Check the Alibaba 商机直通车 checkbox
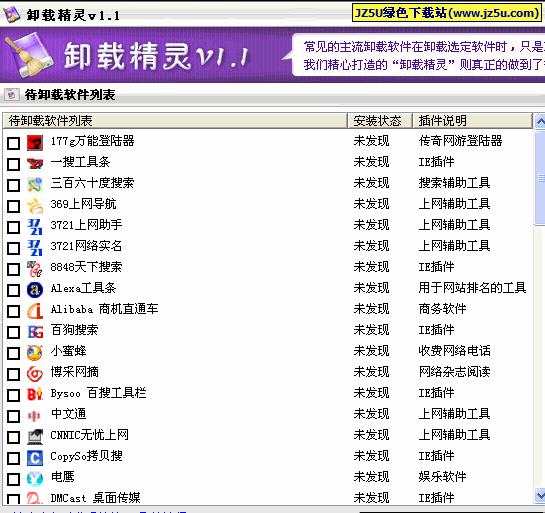 tap(14, 311)
